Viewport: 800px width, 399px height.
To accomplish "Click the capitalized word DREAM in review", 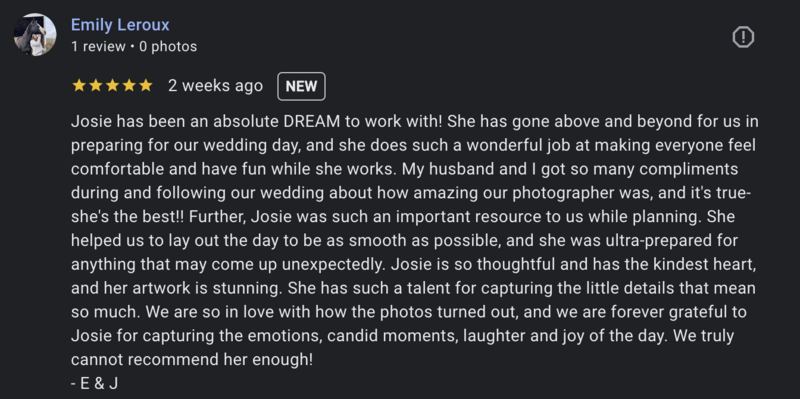I will click(311, 121).
